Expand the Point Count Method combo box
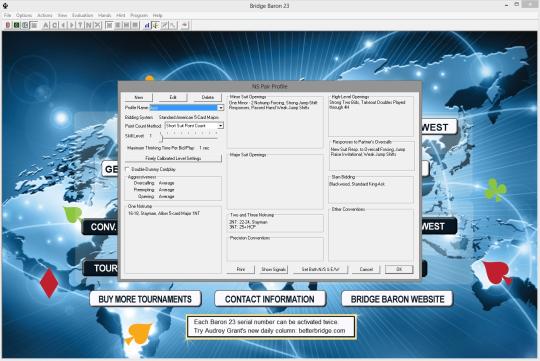The height and width of the screenshot is (361, 540). [x=220, y=126]
